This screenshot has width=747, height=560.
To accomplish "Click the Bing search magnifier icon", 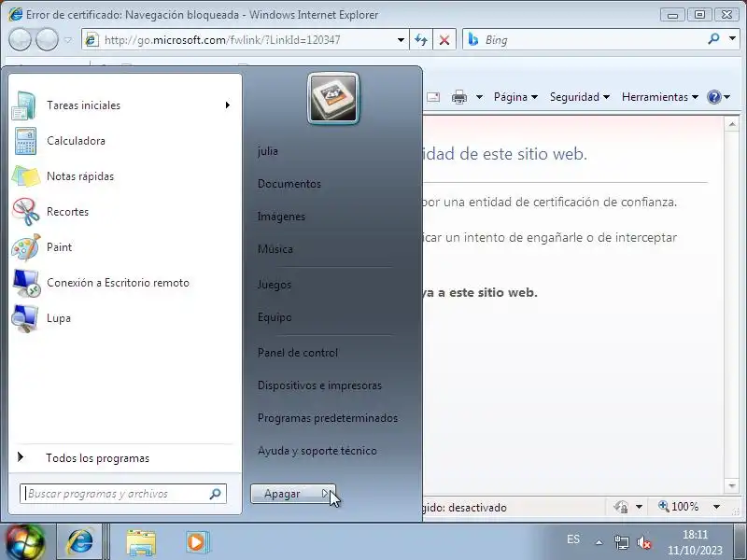I will coord(713,39).
